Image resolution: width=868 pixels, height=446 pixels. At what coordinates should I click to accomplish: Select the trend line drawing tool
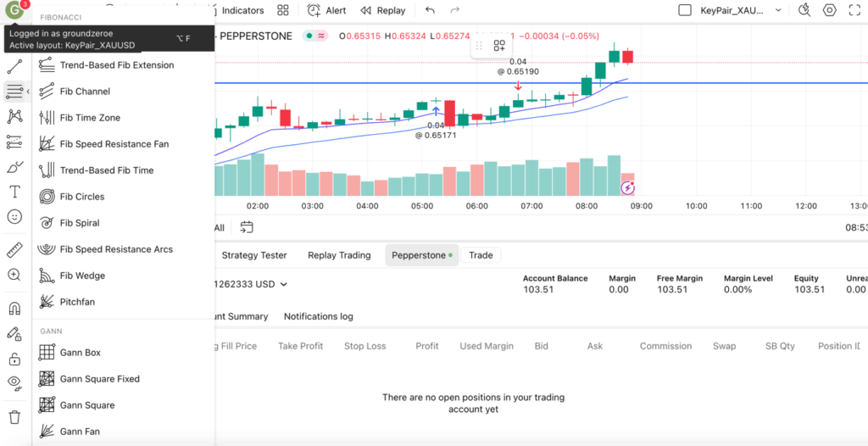point(14,66)
